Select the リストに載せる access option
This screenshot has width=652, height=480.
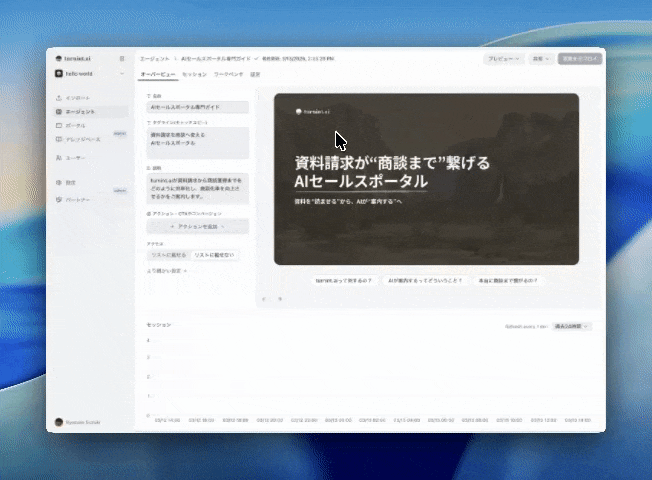click(169, 255)
